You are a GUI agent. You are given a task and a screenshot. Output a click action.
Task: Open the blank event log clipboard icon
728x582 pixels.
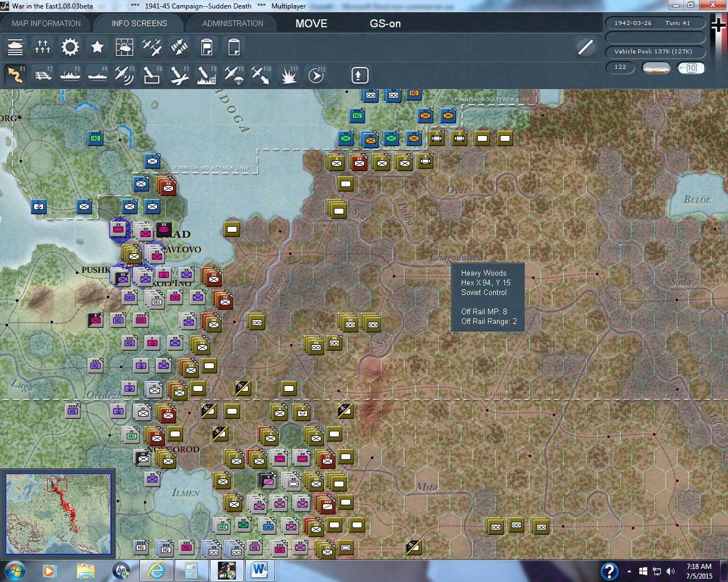click(x=234, y=47)
